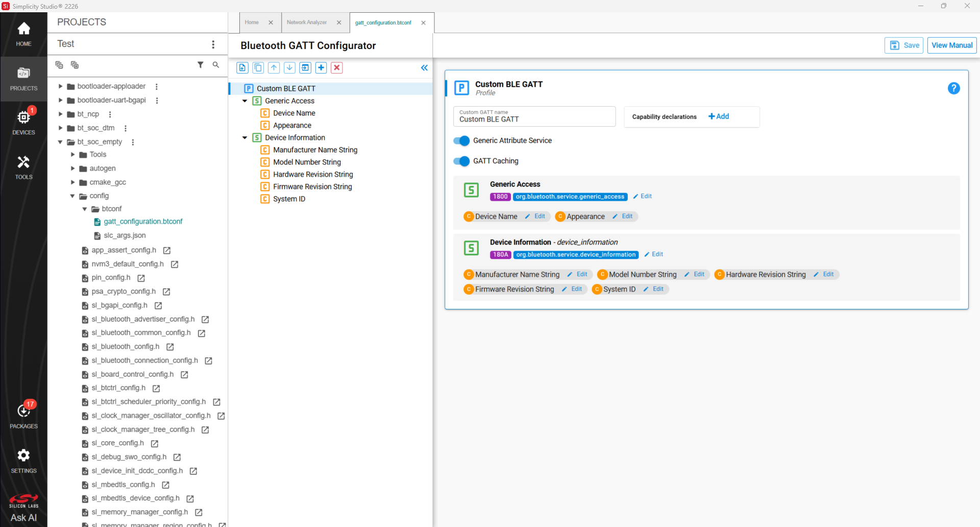Viewport: 980px width, 527px height.
Task: Collapse the Generic Access tree node
Action: pyautogui.click(x=245, y=101)
